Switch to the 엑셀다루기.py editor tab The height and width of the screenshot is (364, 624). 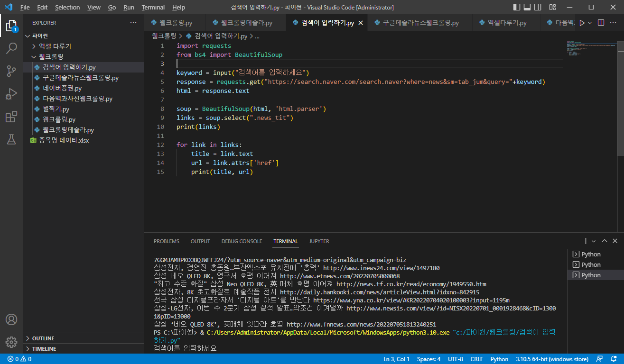click(x=506, y=23)
